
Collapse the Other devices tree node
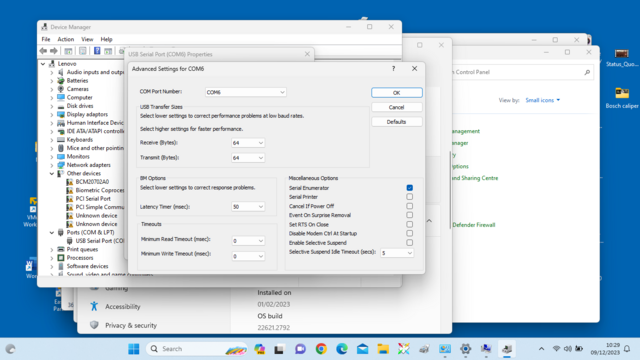[x=52, y=173]
